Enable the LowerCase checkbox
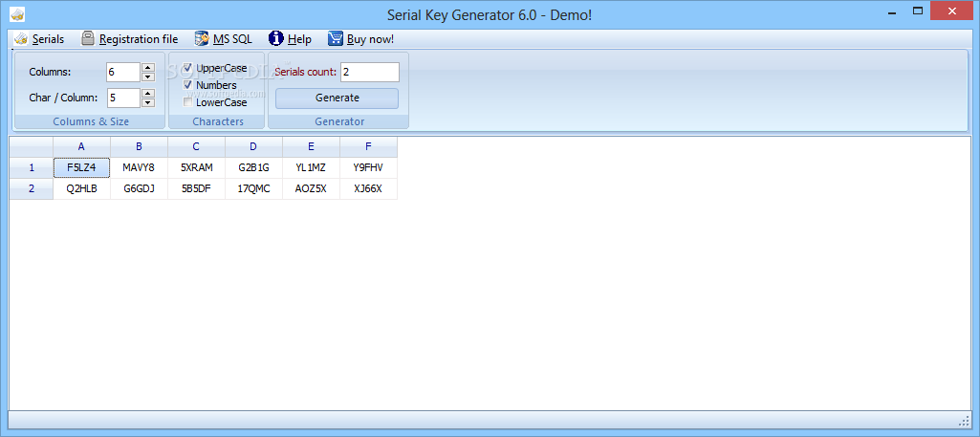The width and height of the screenshot is (980, 437). pos(187,102)
